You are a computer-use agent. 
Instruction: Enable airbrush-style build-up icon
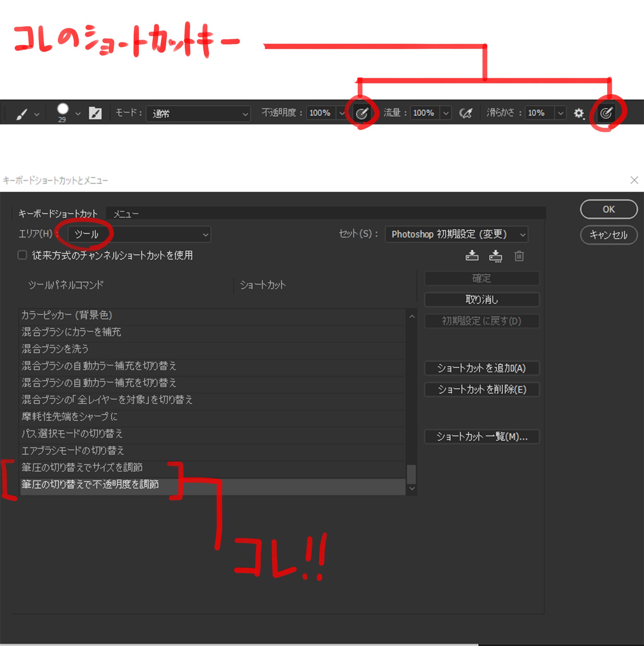[466, 113]
